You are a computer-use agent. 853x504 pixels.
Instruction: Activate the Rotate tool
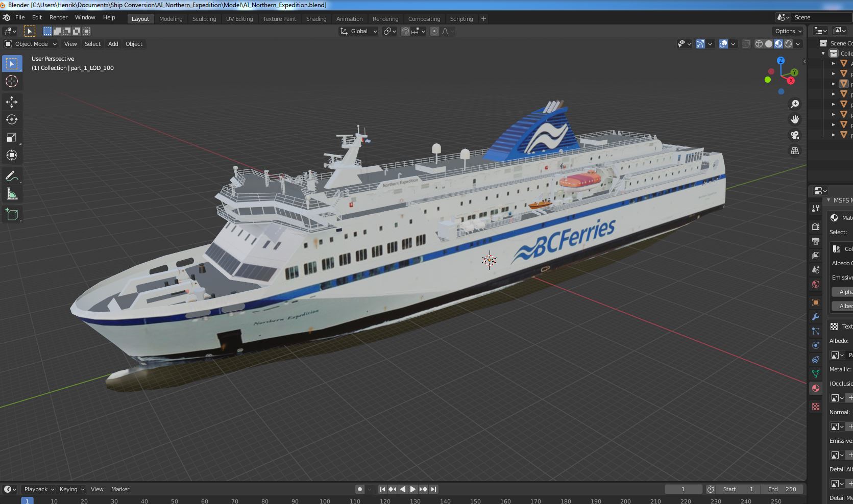(12, 120)
